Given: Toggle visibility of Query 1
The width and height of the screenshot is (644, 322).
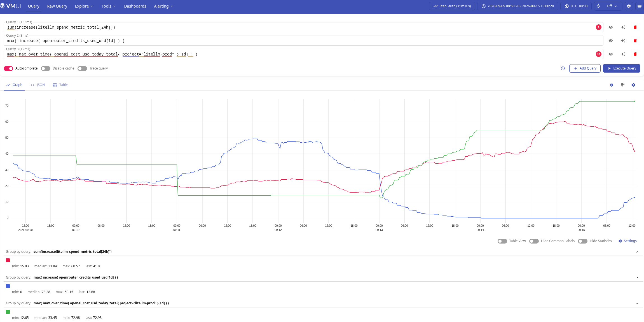Looking at the screenshot, I should (x=611, y=27).
